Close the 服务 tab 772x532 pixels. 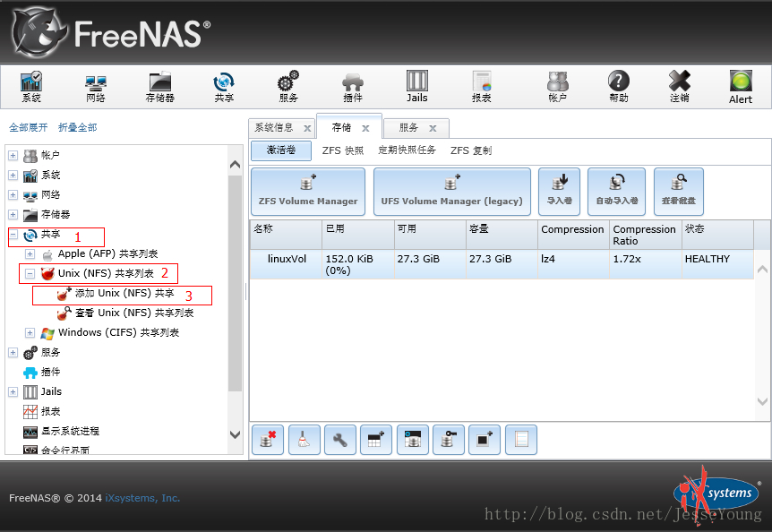(x=433, y=128)
